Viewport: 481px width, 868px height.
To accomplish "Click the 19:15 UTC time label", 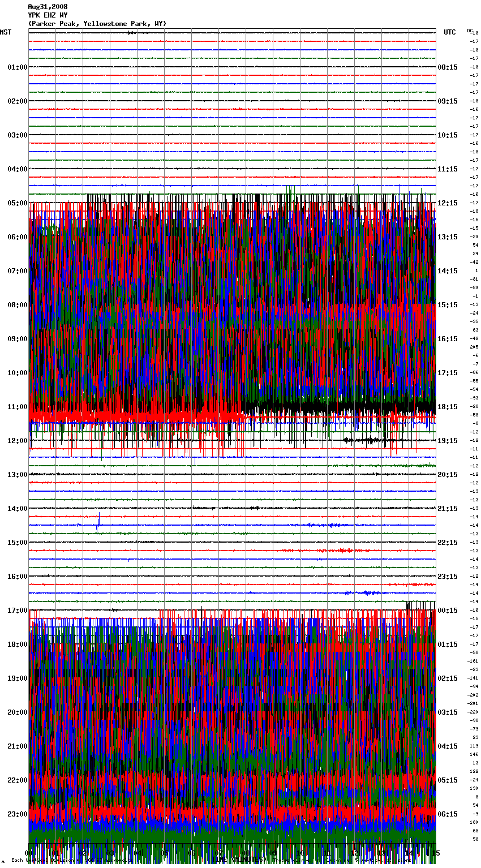I will (x=448, y=441).
